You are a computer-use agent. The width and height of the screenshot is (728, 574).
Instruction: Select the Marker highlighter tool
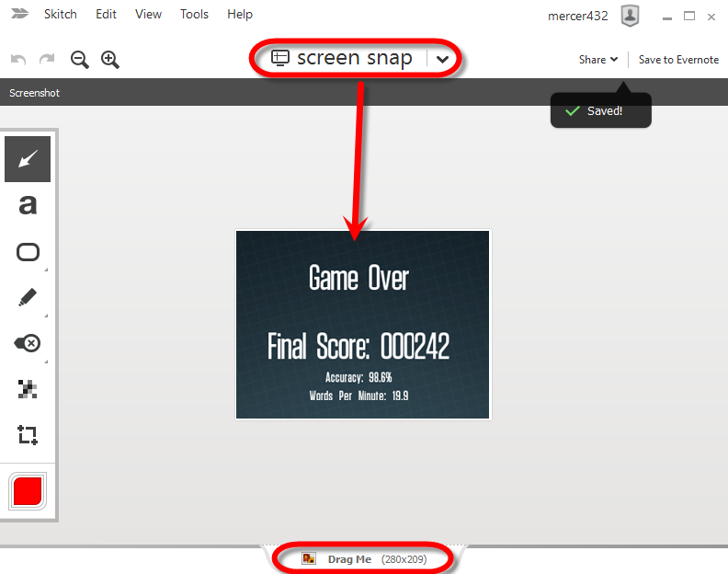pos(28,297)
